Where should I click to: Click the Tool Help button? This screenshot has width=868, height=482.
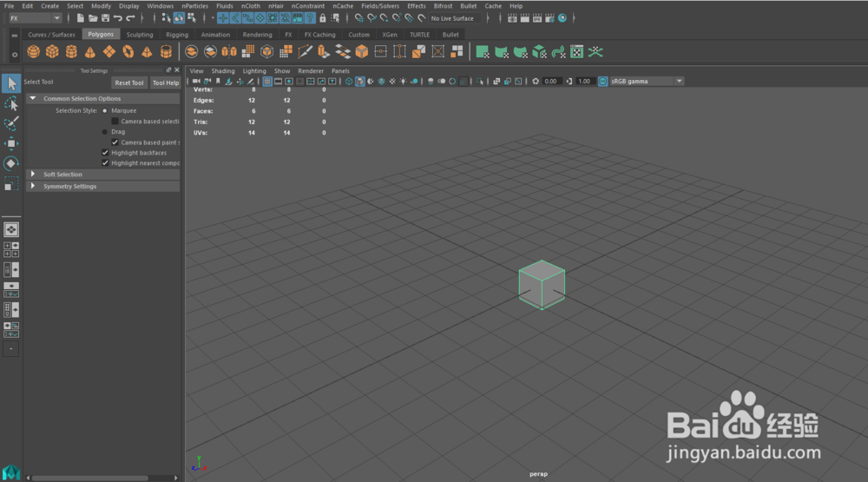click(x=166, y=83)
